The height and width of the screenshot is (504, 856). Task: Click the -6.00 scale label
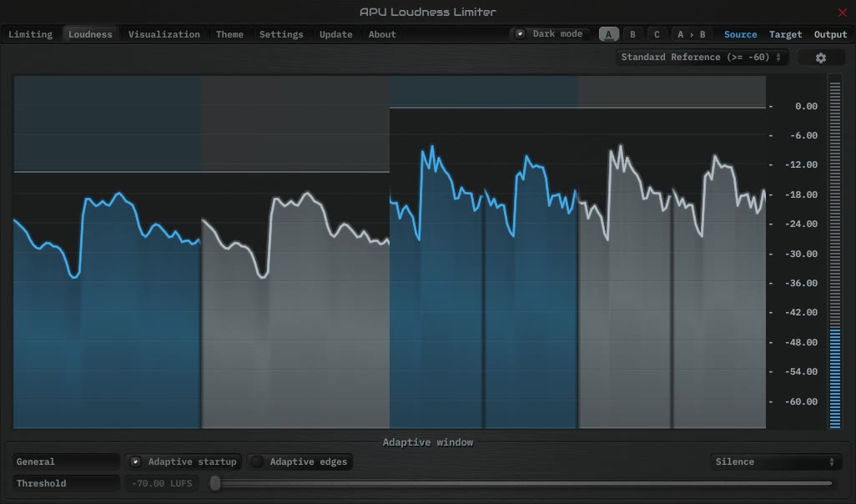point(803,135)
